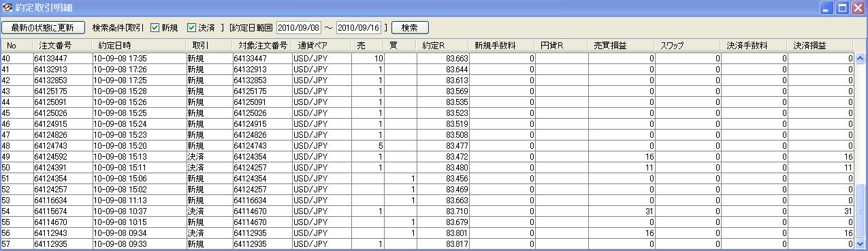The image size is (868, 251).
Task: Click rate value 83.644
Action: pos(457,70)
